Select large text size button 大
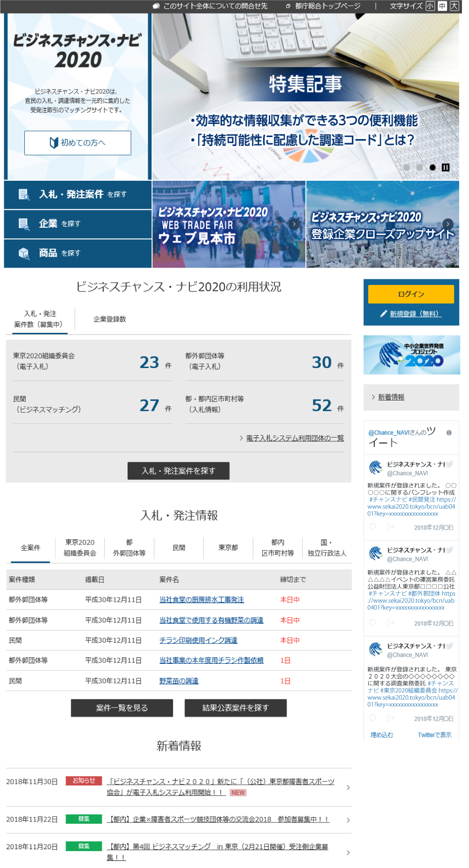Image resolution: width=469 pixels, height=868 pixels. 454,6
